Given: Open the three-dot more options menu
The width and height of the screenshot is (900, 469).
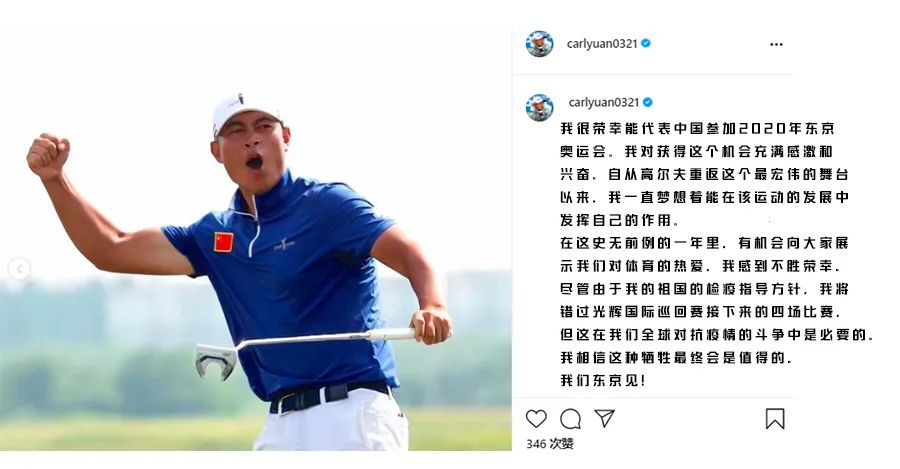Looking at the screenshot, I should pos(776,44).
